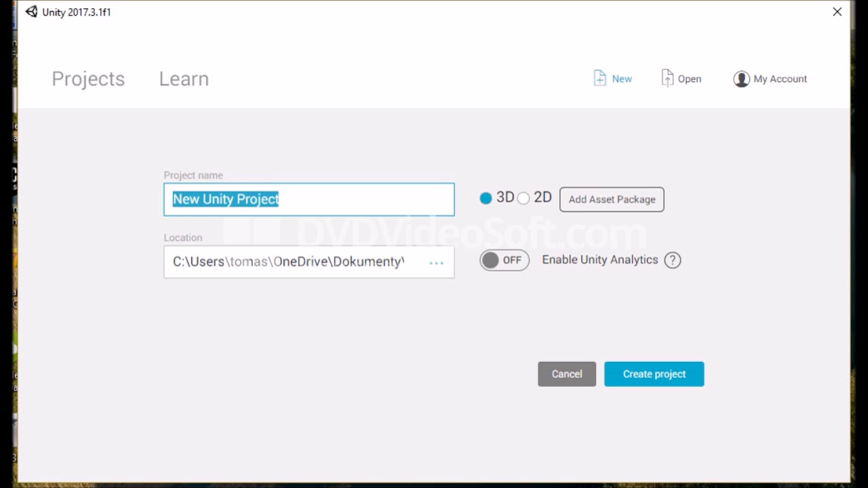
Task: Switch to the Learn tab
Action: [x=184, y=79]
